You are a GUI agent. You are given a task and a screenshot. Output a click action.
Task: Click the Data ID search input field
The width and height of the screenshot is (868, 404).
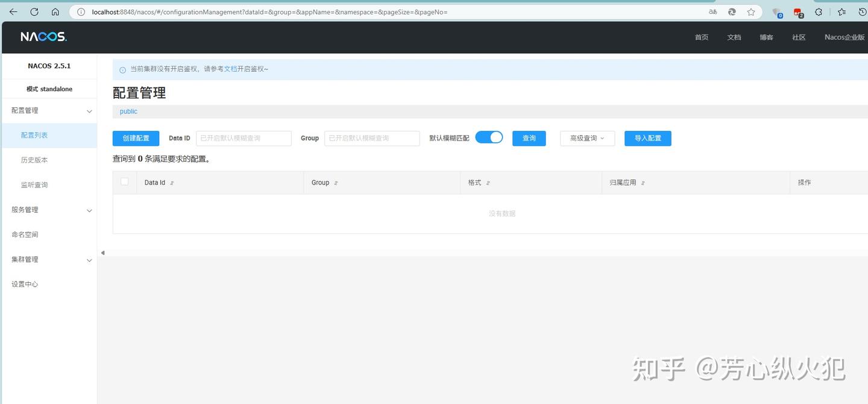point(244,138)
